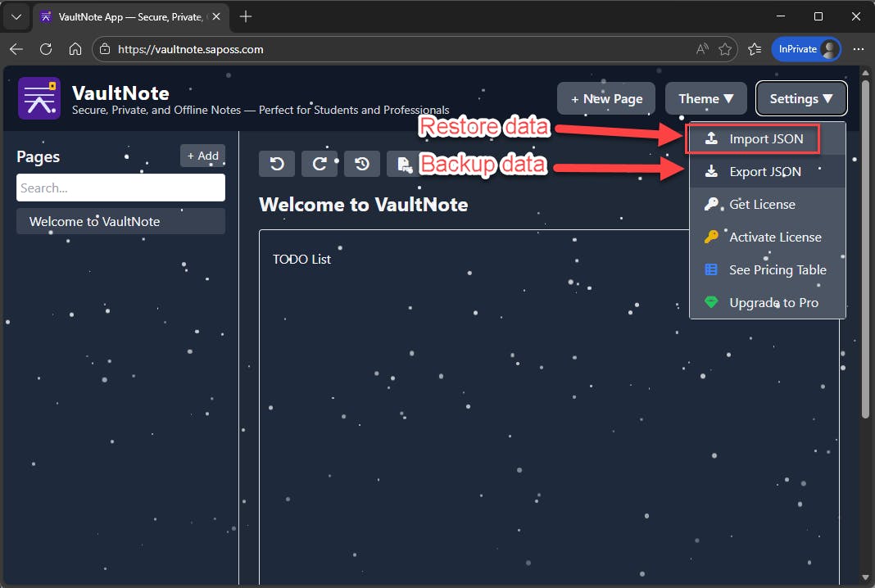Screen dimensions: 875x588
Task: Click the page vertical scrollbar
Action: [x=865, y=250]
